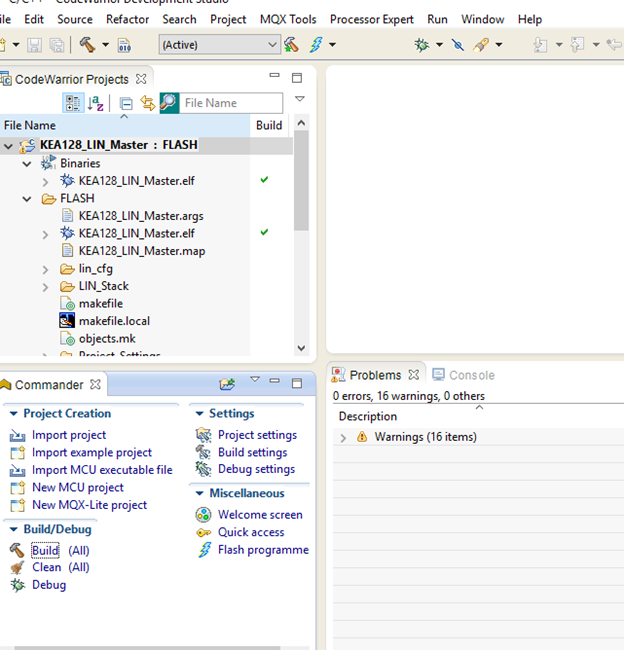Select the objects.mk file

[x=107, y=339]
